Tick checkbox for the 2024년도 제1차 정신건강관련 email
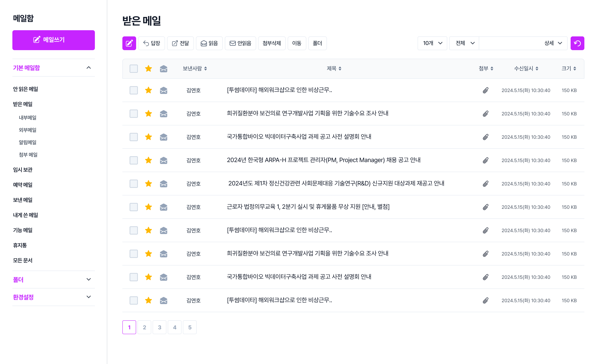This screenshot has height=364, width=605. (x=134, y=184)
